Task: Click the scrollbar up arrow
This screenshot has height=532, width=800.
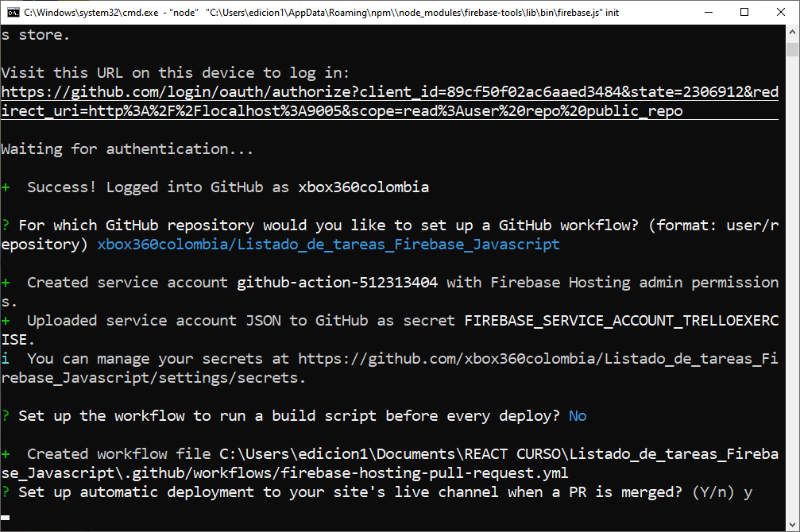Action: (794, 32)
